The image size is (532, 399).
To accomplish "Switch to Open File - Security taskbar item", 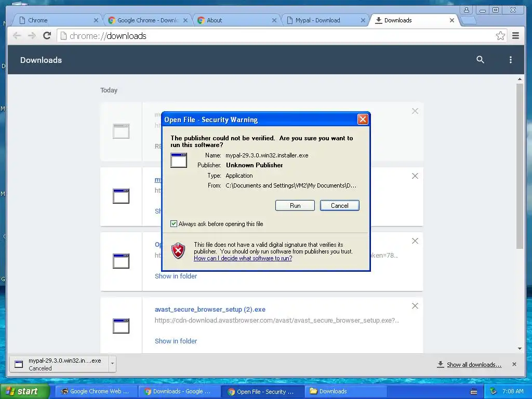I will pos(262,392).
